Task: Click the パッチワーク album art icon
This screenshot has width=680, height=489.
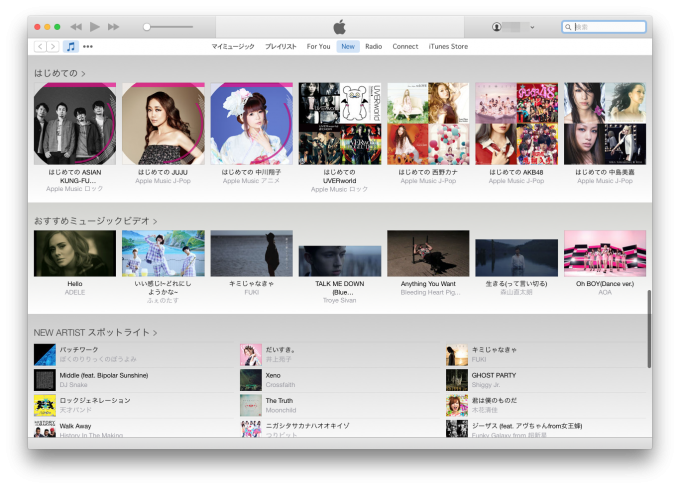Action: point(45,355)
